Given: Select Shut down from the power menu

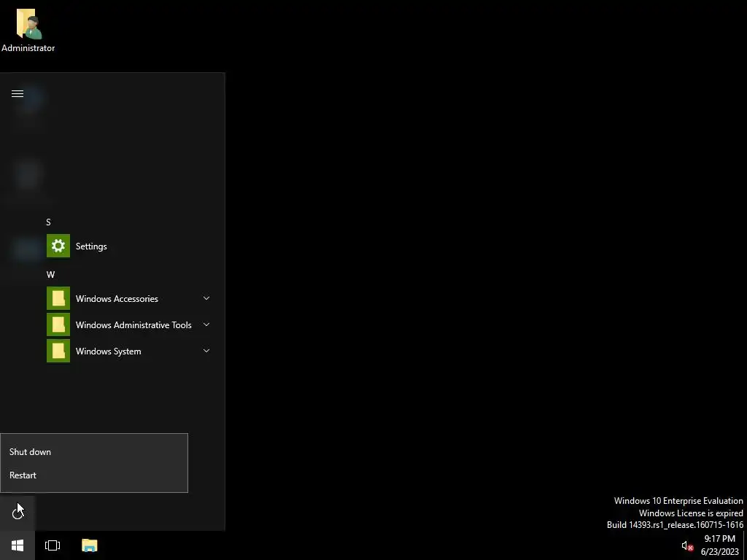Looking at the screenshot, I should (x=94, y=451).
